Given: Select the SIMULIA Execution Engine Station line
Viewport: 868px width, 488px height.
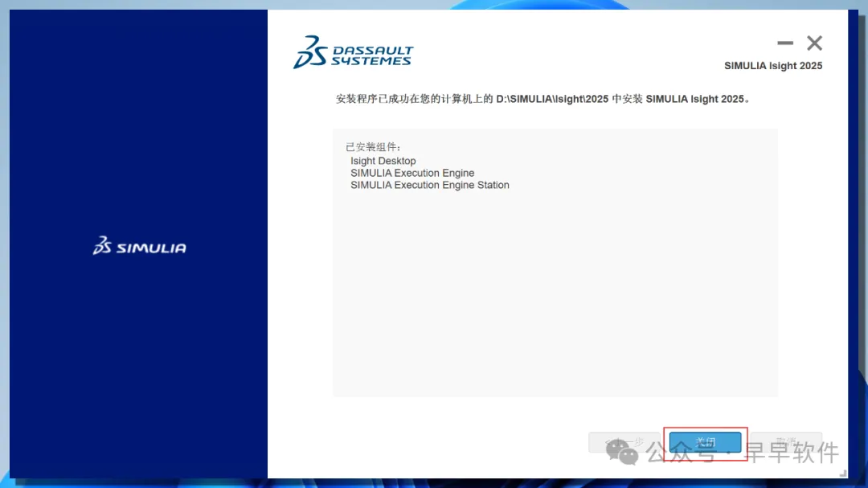Looking at the screenshot, I should pos(429,185).
